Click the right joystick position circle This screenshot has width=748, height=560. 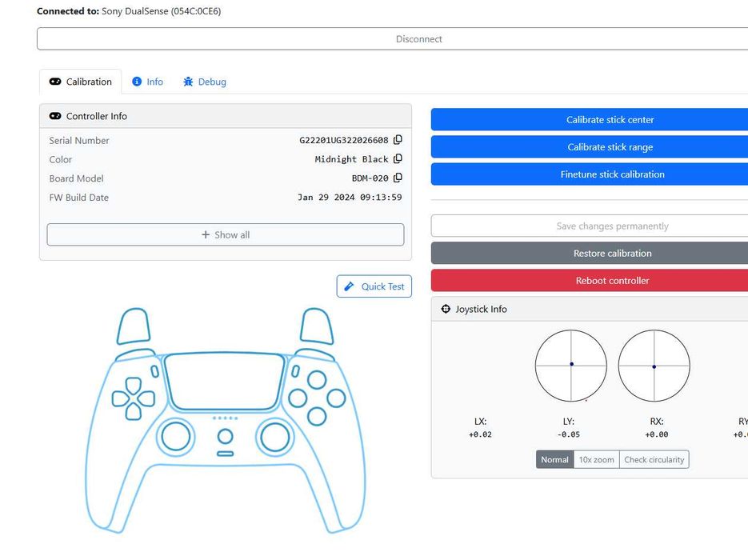click(654, 366)
